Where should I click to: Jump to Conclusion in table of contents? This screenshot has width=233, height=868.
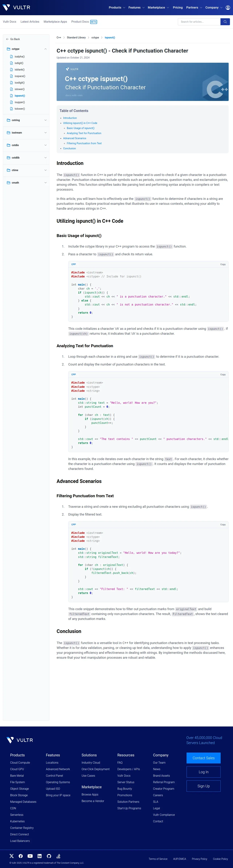[70, 148]
